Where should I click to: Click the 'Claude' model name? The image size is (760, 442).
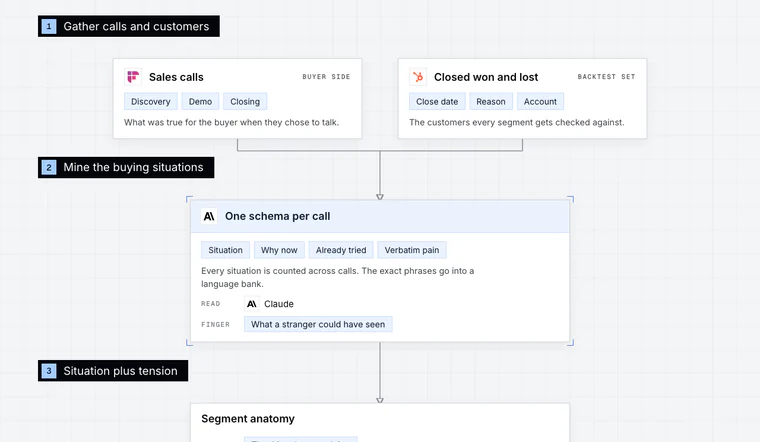point(279,304)
